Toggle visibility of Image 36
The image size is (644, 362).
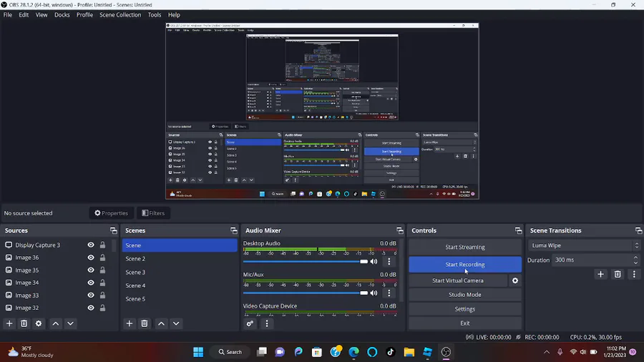(x=91, y=258)
